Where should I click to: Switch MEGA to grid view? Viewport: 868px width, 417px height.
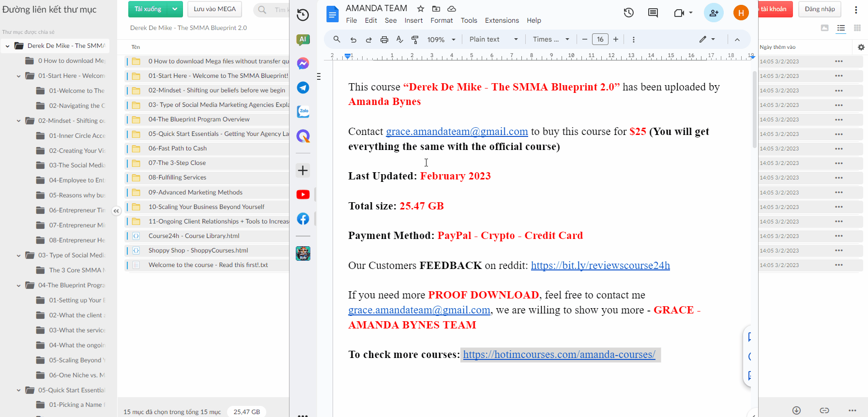tap(857, 28)
